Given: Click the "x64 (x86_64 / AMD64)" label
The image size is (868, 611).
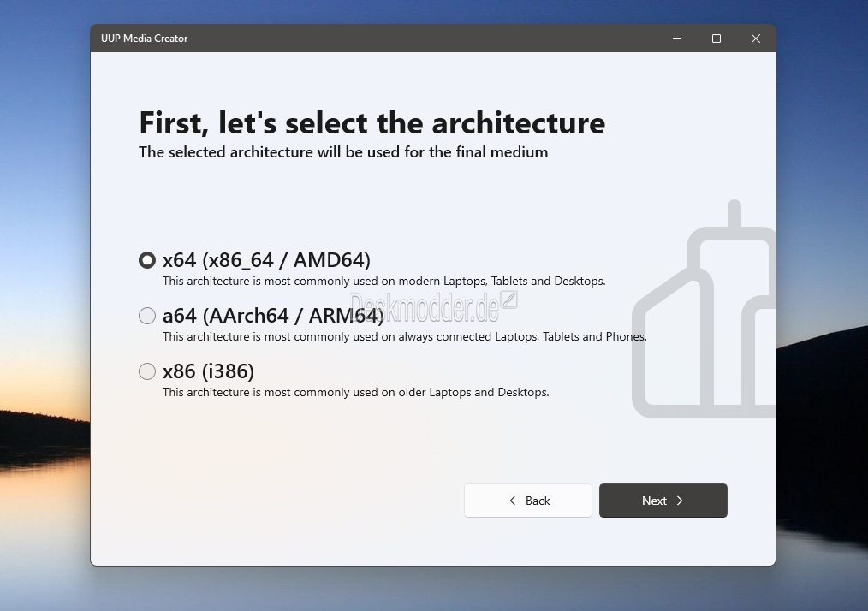Looking at the screenshot, I should (266, 260).
